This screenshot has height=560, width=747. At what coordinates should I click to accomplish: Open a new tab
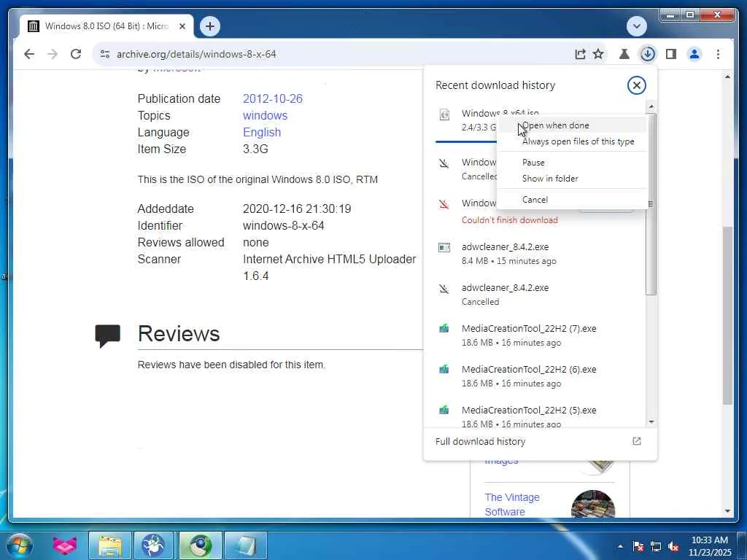coord(210,26)
